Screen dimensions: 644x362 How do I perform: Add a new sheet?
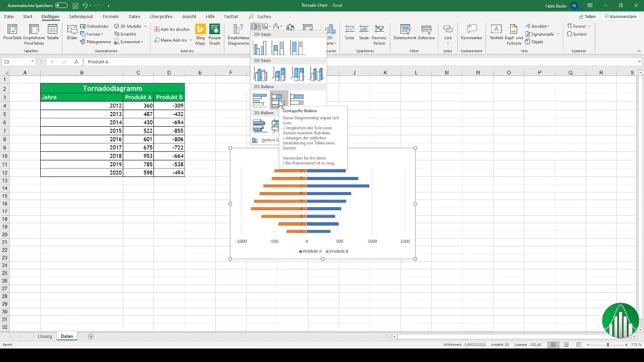(x=91, y=336)
